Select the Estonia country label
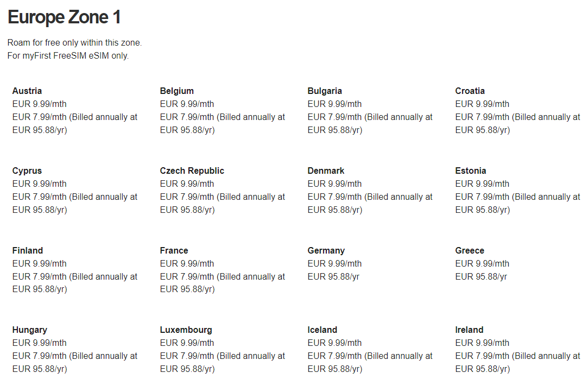The image size is (588, 379). click(x=471, y=170)
